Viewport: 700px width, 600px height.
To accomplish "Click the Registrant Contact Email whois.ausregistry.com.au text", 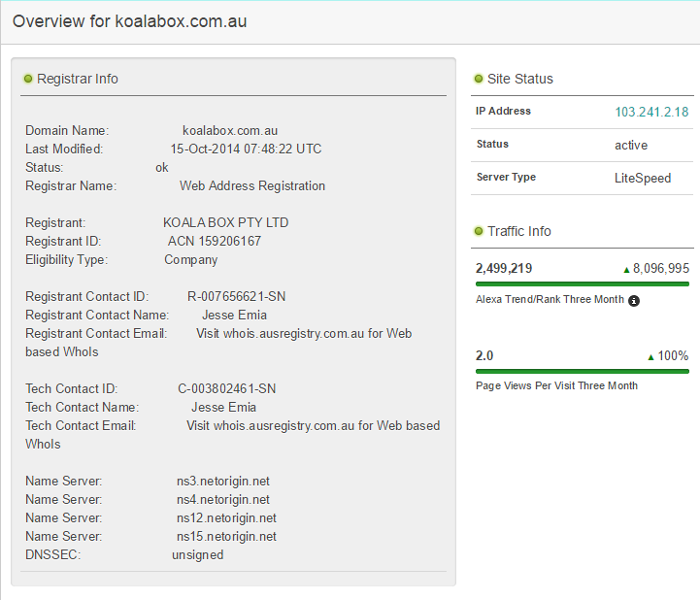I will click(294, 334).
